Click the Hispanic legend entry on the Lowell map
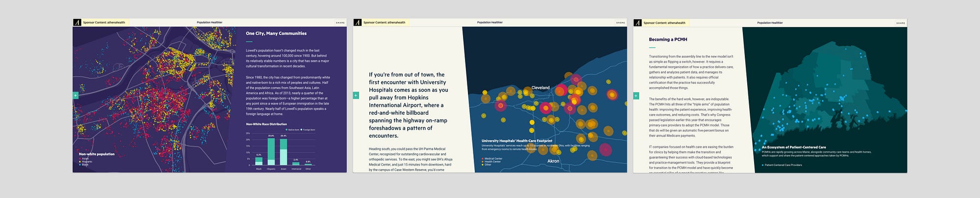 [86, 162]
